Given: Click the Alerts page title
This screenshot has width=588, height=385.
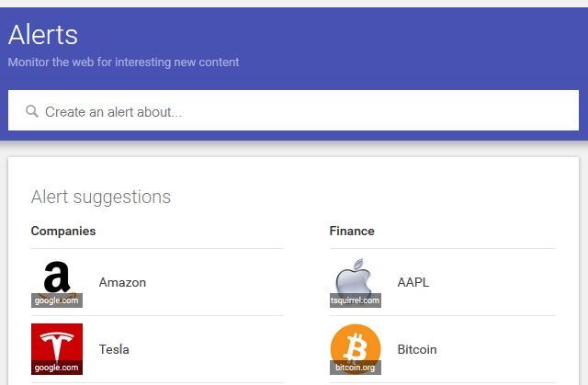Looking at the screenshot, I should click(43, 35).
